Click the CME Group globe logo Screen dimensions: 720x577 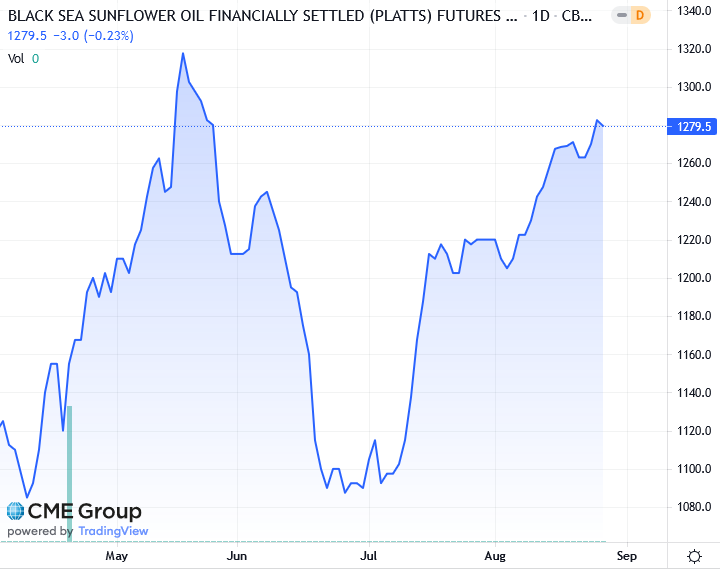16,512
